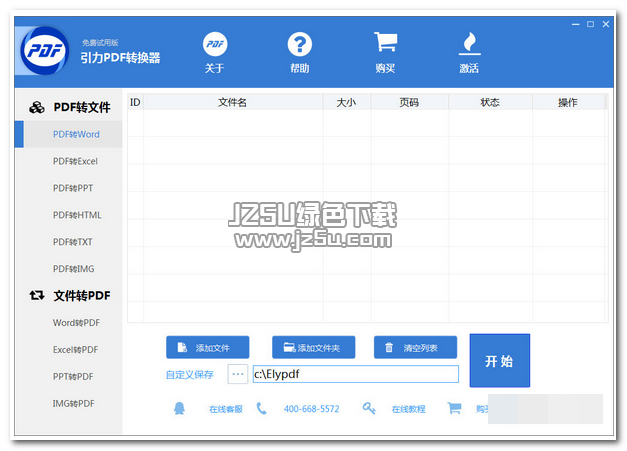Click the ID column header

pyautogui.click(x=135, y=102)
